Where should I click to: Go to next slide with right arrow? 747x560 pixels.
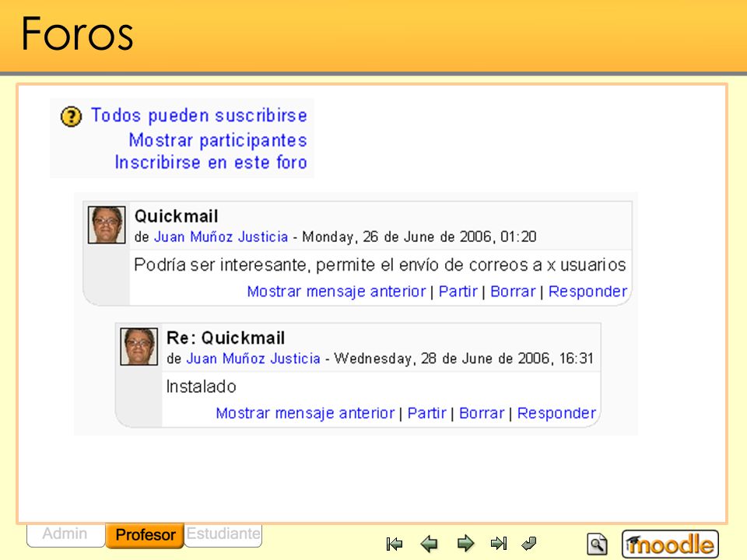click(465, 544)
